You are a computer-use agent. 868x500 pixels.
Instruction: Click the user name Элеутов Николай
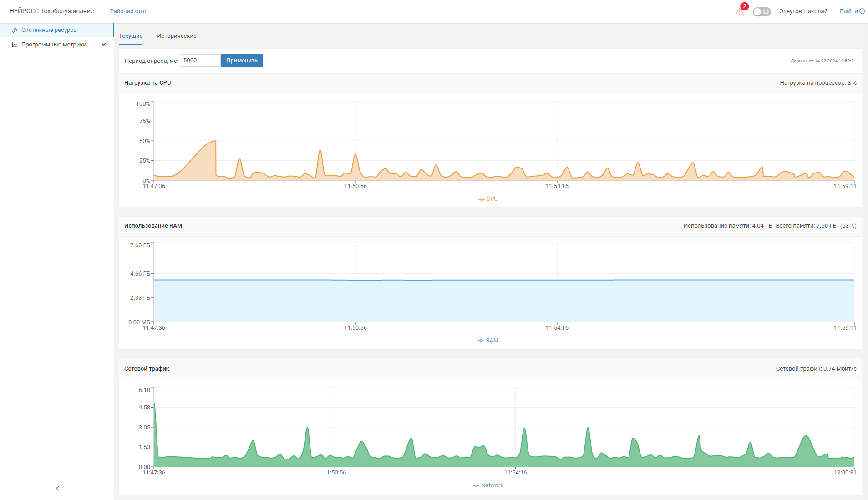point(803,11)
